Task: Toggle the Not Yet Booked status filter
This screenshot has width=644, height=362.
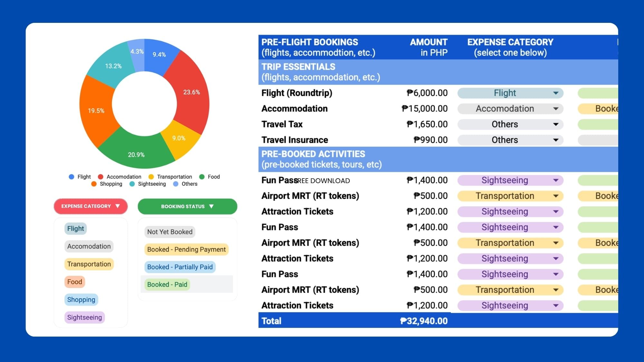Action: pos(169,232)
